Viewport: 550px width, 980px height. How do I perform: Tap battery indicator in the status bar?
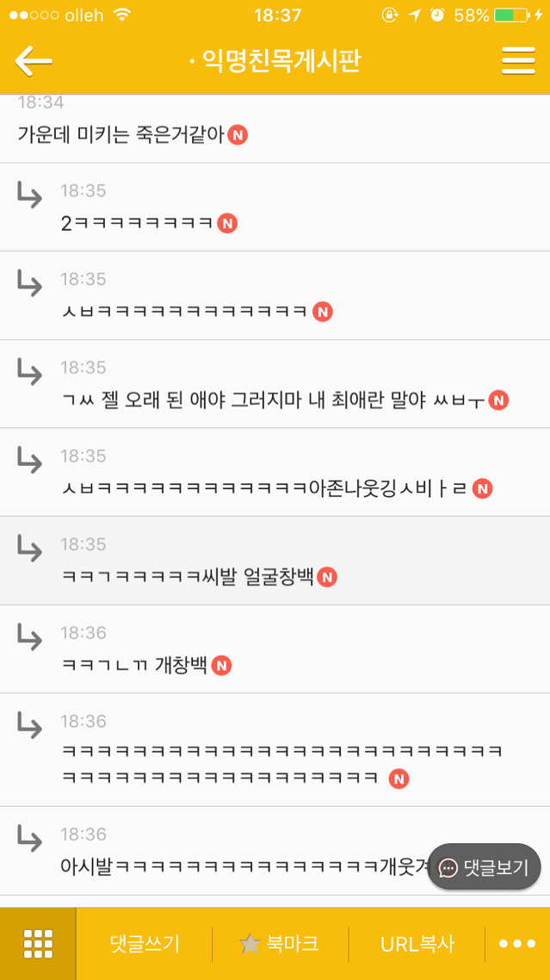tap(511, 15)
